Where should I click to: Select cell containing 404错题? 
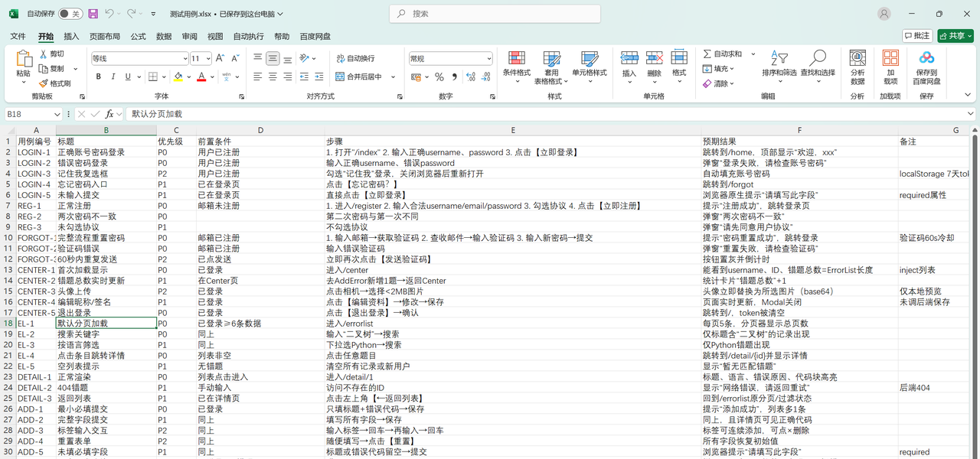tap(106, 388)
